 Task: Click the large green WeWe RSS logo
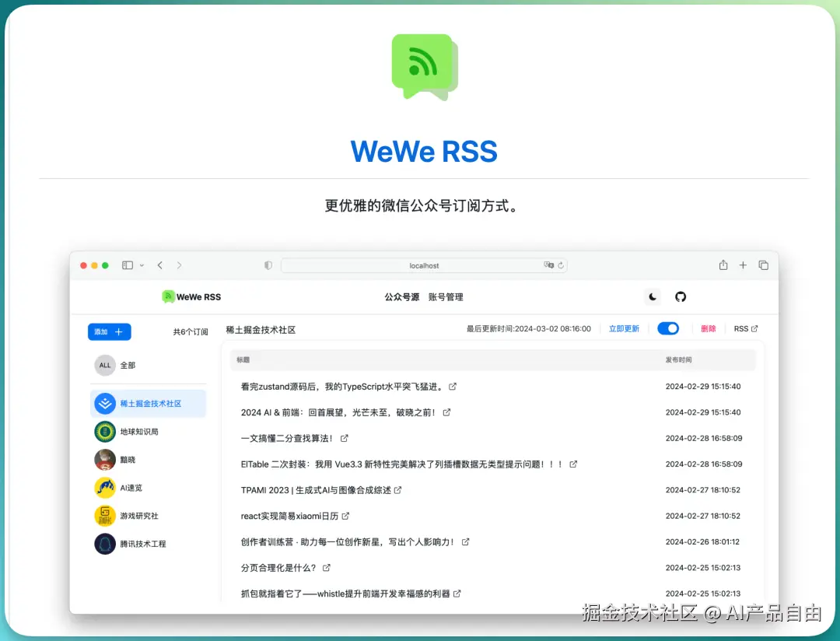tap(425, 67)
